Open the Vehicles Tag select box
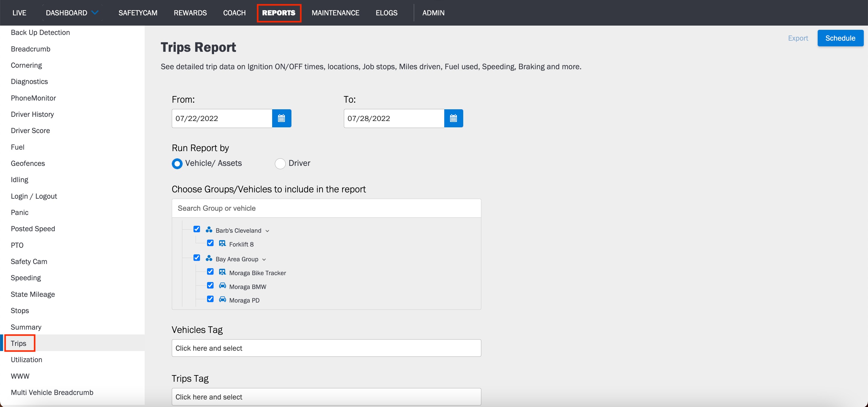The width and height of the screenshot is (868, 407). point(326,348)
